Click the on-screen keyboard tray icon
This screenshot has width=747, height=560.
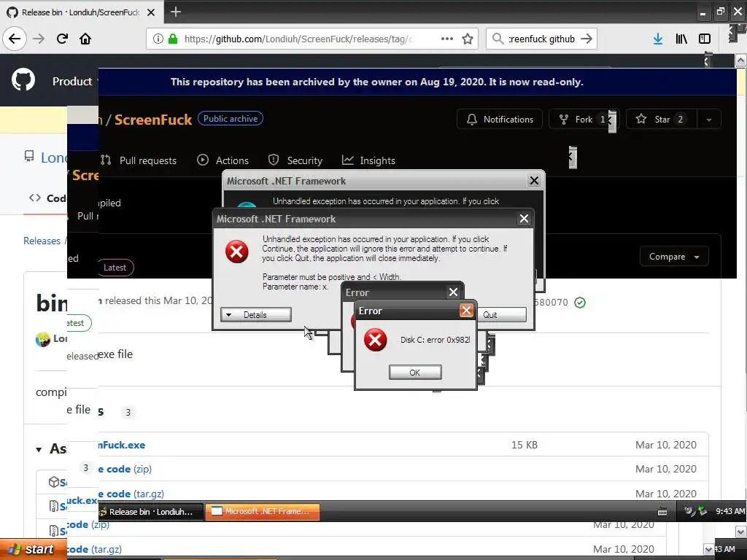coord(662,513)
